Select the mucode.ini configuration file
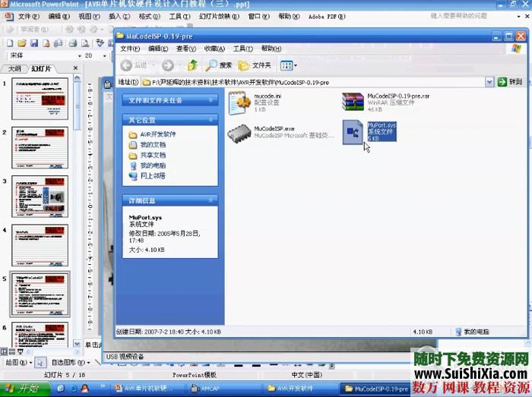This screenshot has height=397, width=532. 239,103
